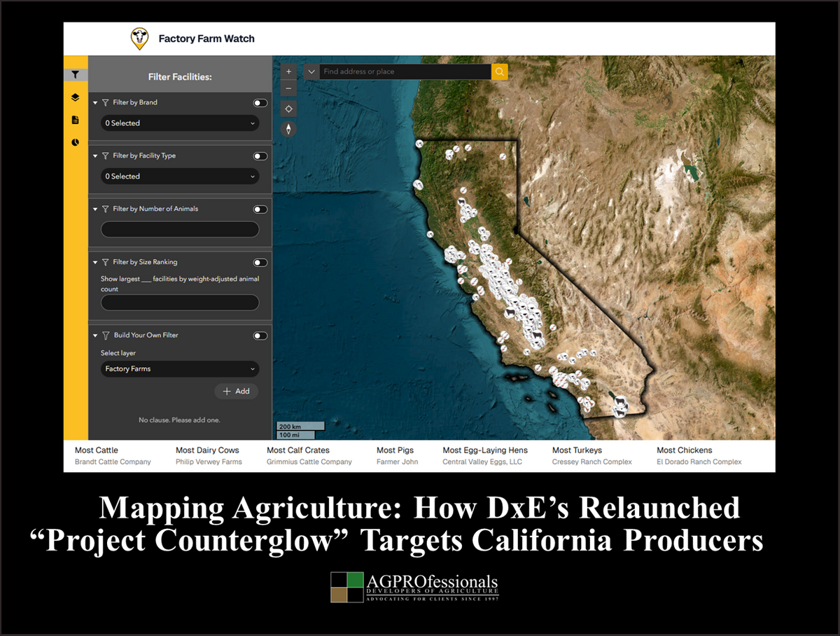Image resolution: width=840 pixels, height=636 pixels.
Task: Turn on Filter by Facility Type
Action: (x=260, y=155)
